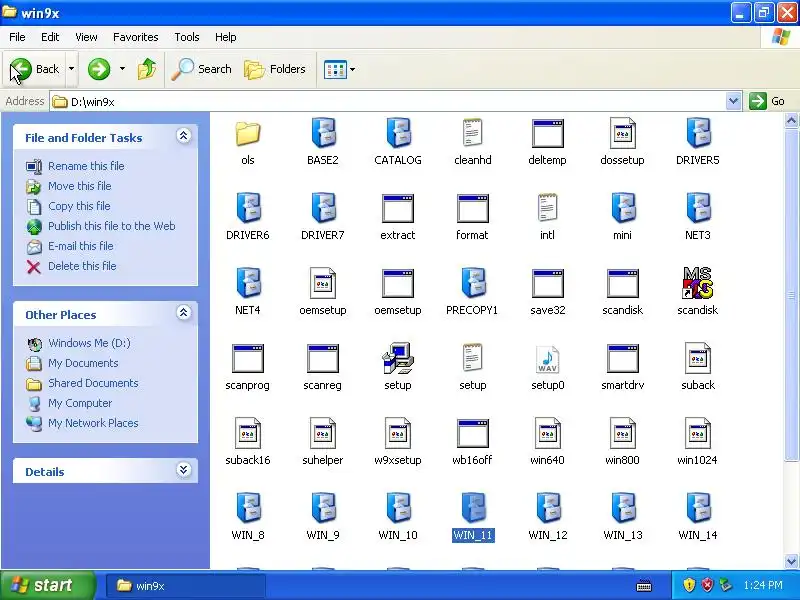This screenshot has height=600, width=800.
Task: Click Move this file link
Action: (80, 186)
